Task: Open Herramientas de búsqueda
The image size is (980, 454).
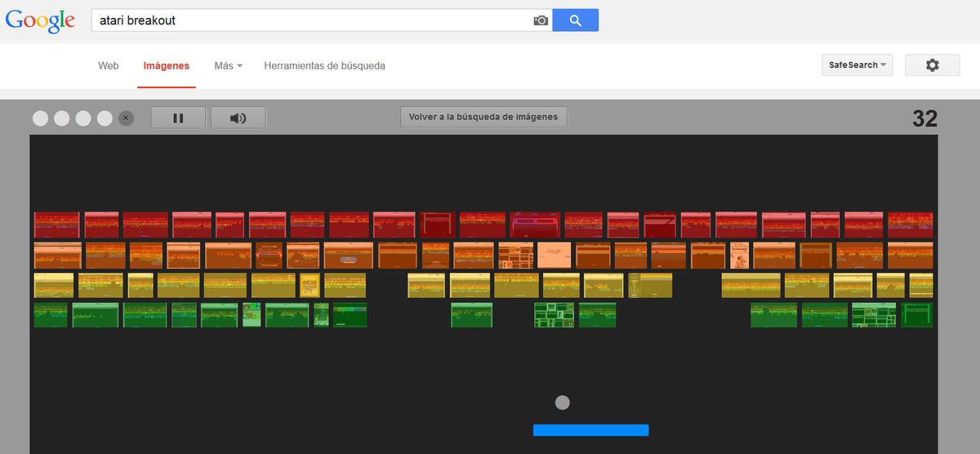Action: coord(324,65)
